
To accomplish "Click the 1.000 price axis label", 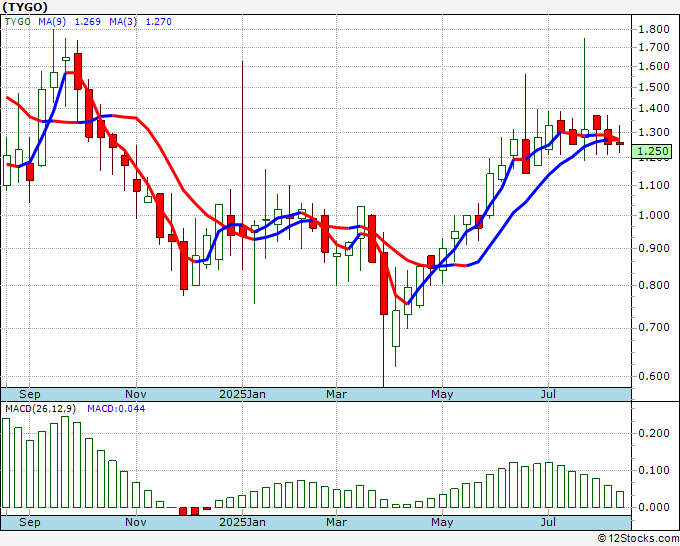I will tap(654, 215).
